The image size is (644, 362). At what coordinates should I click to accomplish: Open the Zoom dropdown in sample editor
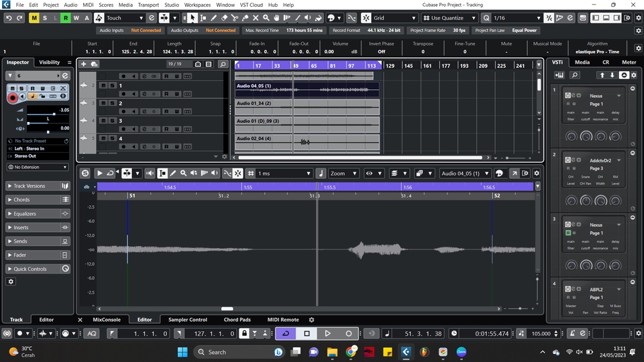coord(343,173)
